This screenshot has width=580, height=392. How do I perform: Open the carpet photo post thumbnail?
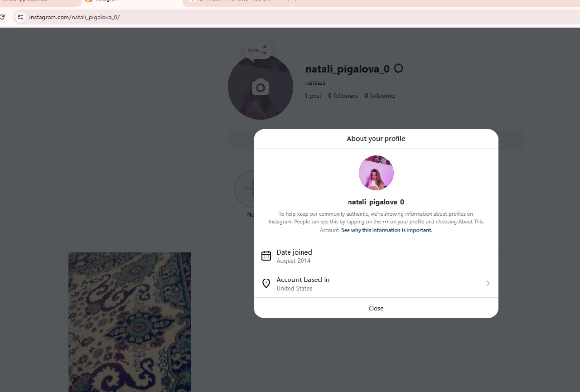pyautogui.click(x=130, y=322)
